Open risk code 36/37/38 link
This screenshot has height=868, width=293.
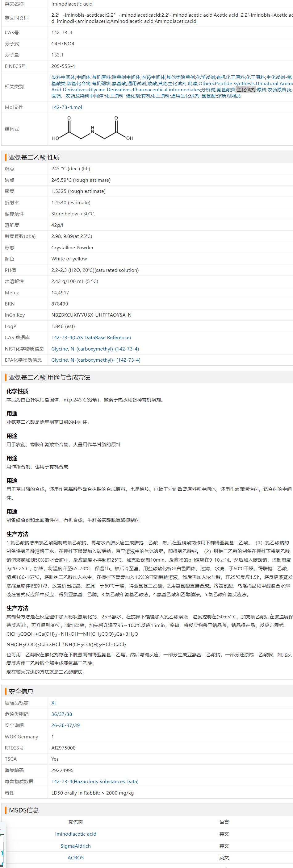61,714
